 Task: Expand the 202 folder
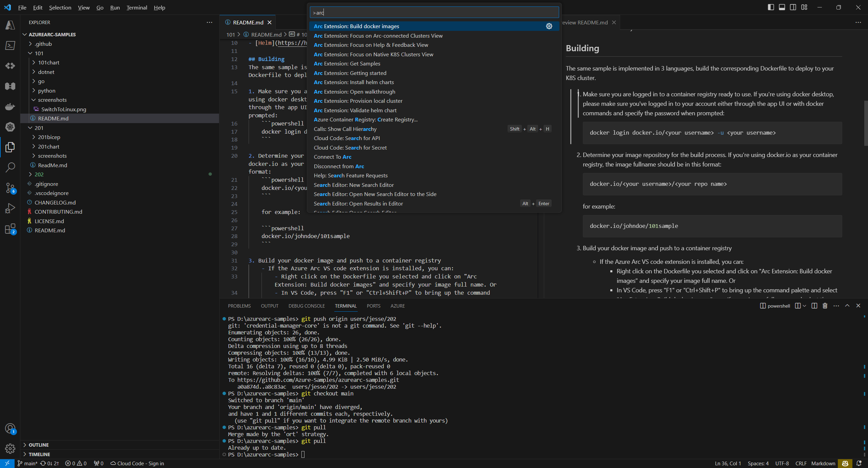(39, 174)
